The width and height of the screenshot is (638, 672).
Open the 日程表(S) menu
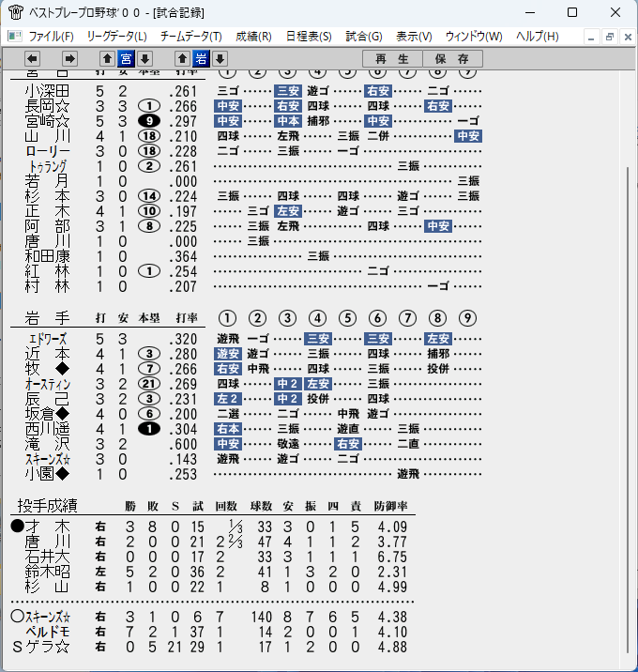(309, 37)
